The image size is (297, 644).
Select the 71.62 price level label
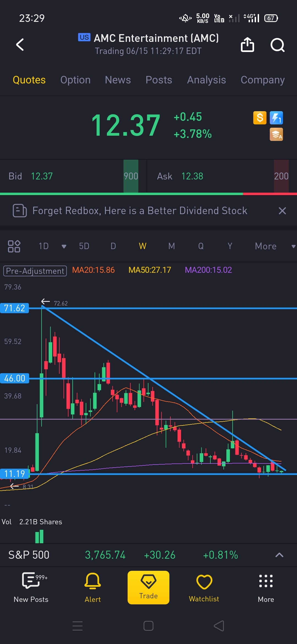pyautogui.click(x=15, y=308)
